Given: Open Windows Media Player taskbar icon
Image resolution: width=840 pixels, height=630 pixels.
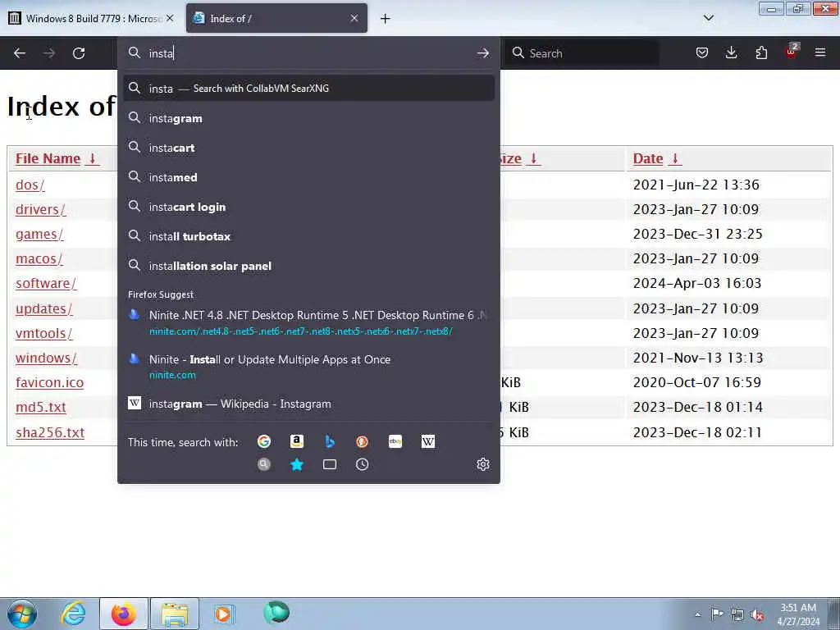Looking at the screenshot, I should pyautogui.click(x=223, y=614).
